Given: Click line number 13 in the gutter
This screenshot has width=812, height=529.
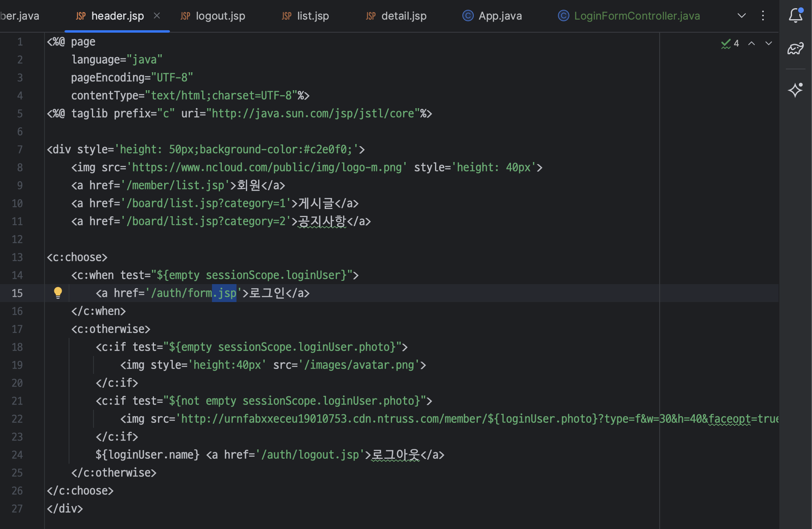Looking at the screenshot, I should 17,257.
